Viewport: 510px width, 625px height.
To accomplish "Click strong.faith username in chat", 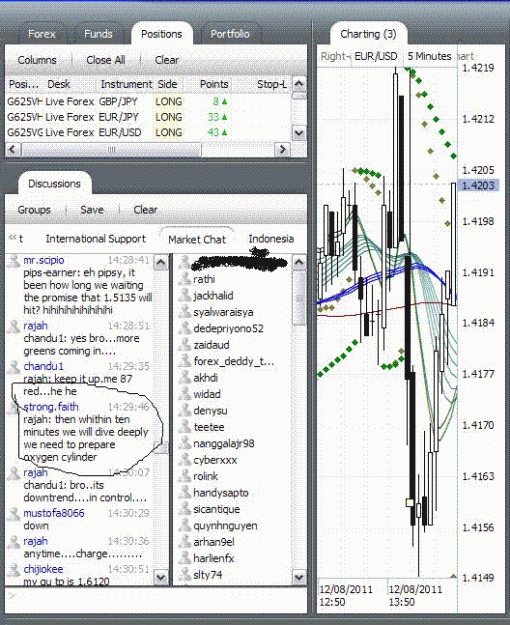I will [51, 407].
